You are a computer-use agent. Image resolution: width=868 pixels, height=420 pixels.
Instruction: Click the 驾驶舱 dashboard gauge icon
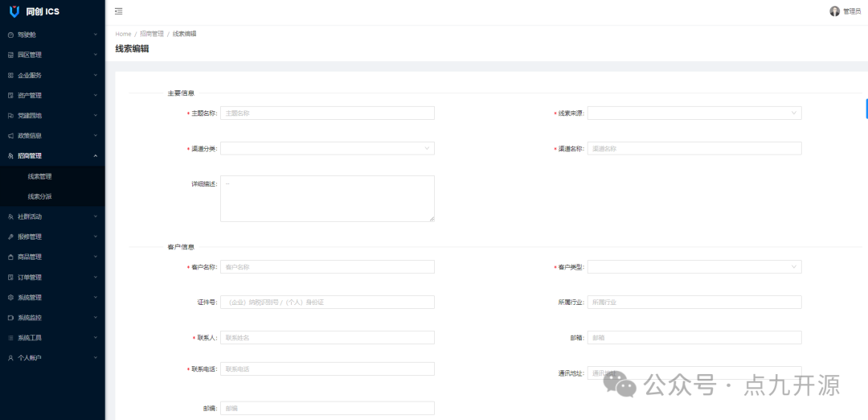coord(10,35)
